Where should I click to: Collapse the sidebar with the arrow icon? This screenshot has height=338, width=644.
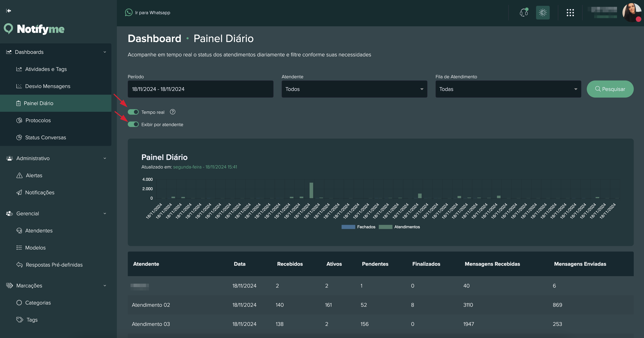9,11
